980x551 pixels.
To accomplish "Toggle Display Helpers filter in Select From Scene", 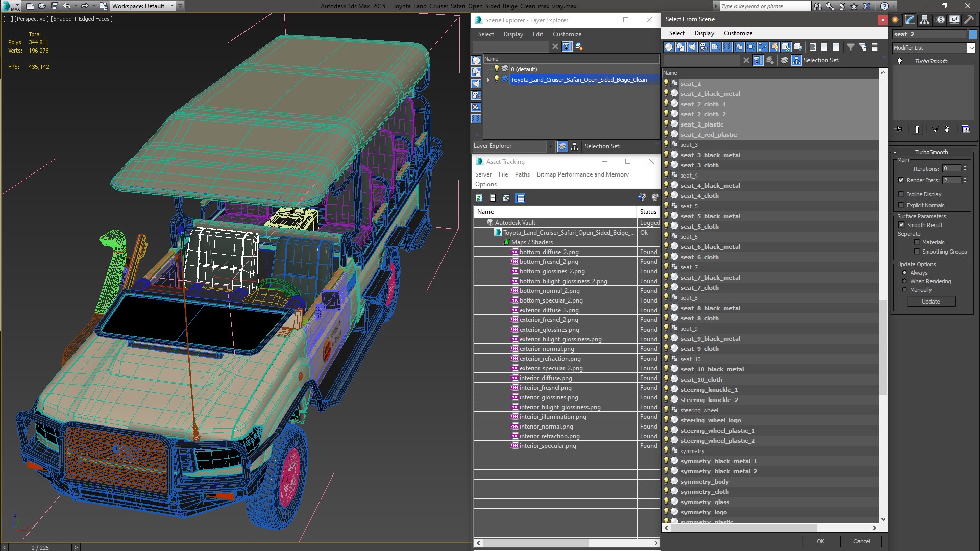I will coord(716,47).
